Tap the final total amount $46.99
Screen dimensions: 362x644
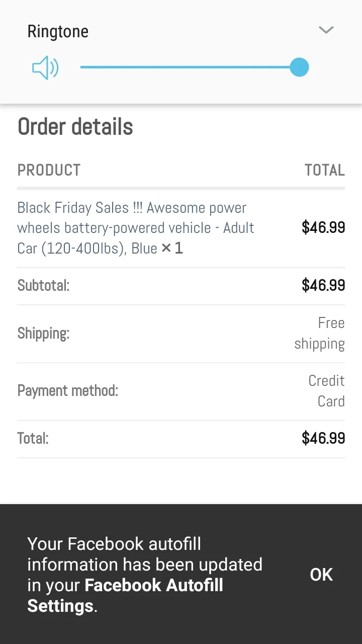tap(323, 438)
